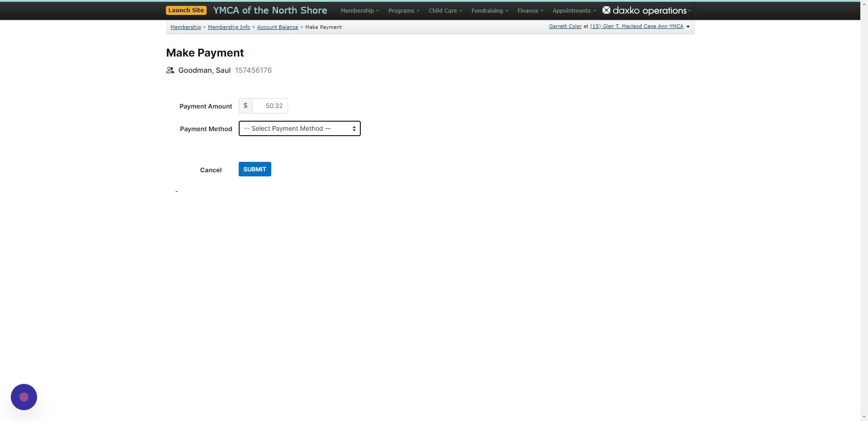Click the Goodman, Saul name
The width and height of the screenshot is (868, 421).
point(204,70)
